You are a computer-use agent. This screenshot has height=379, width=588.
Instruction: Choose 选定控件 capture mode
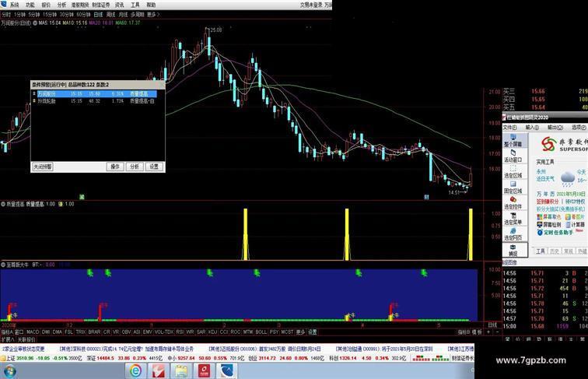coord(513,202)
